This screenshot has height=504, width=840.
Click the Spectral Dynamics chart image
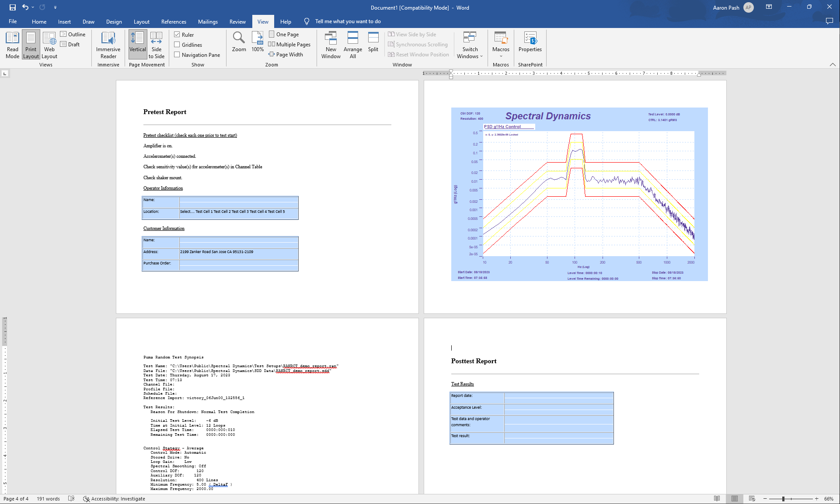tap(579, 194)
